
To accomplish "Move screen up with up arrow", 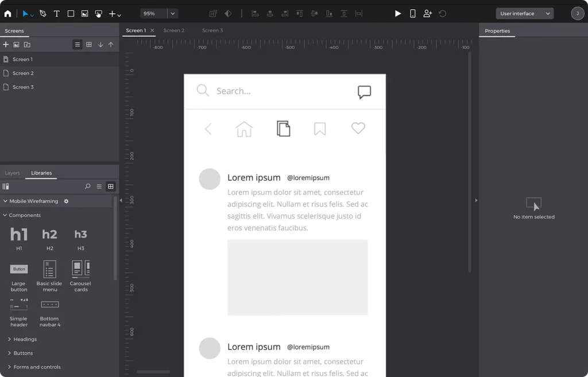I will click(x=111, y=45).
